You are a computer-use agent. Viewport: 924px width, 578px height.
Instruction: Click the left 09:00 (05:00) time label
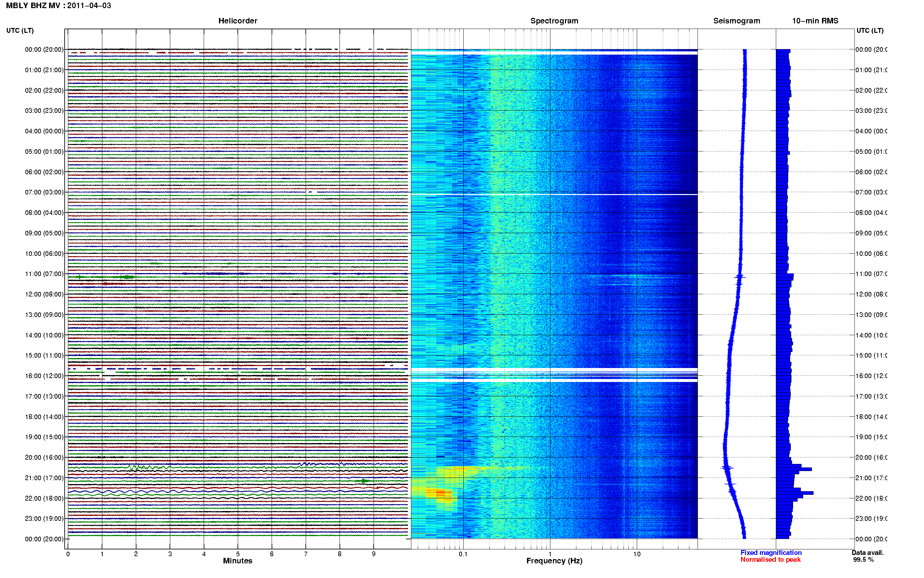(x=44, y=233)
